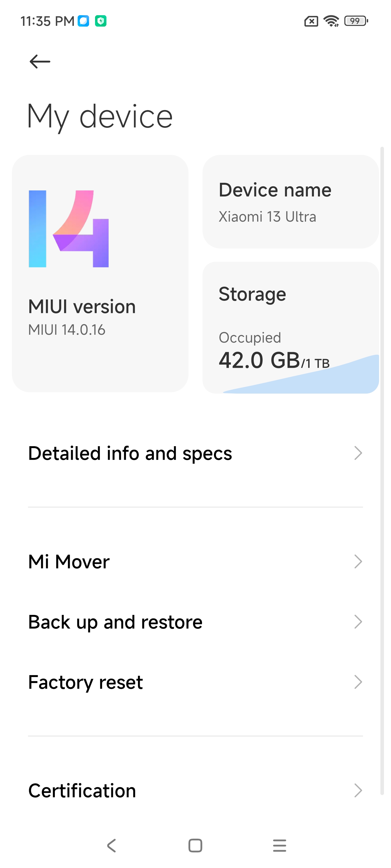Tap the MIUI 14 logo
This screenshot has width=391, height=868.
coord(69,229)
